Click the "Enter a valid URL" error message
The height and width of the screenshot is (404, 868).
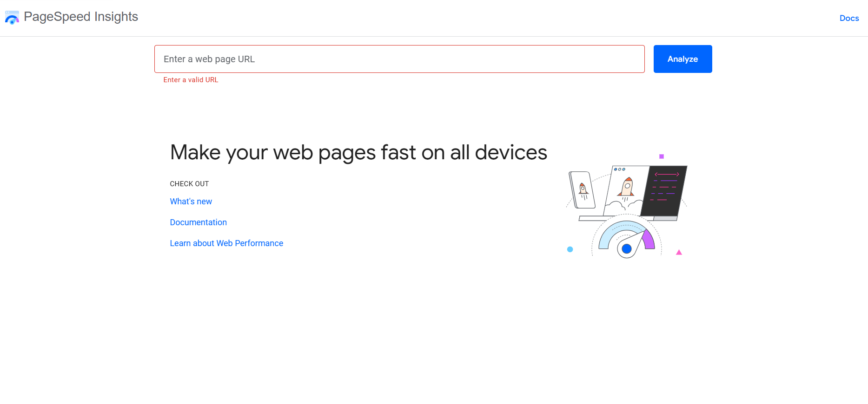[x=191, y=80]
